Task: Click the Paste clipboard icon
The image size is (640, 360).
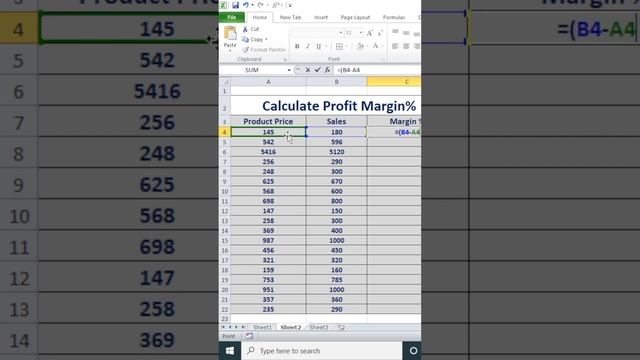Action: [230, 34]
